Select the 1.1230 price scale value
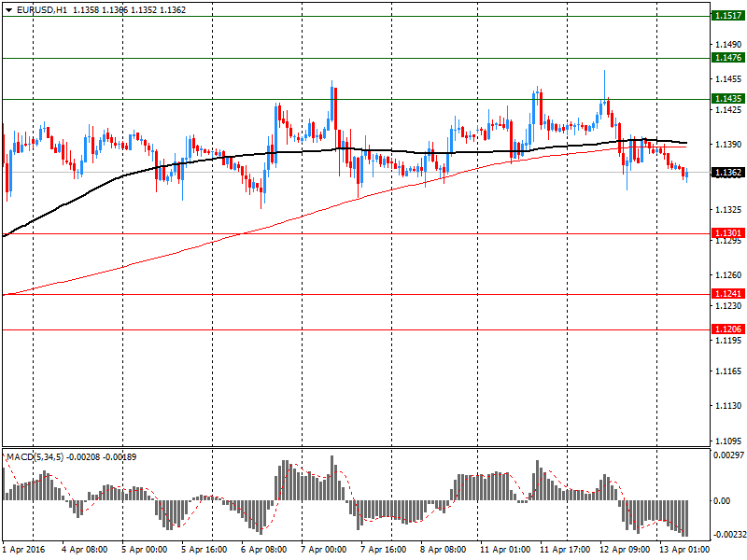This screenshot has width=747, height=560. [x=728, y=306]
